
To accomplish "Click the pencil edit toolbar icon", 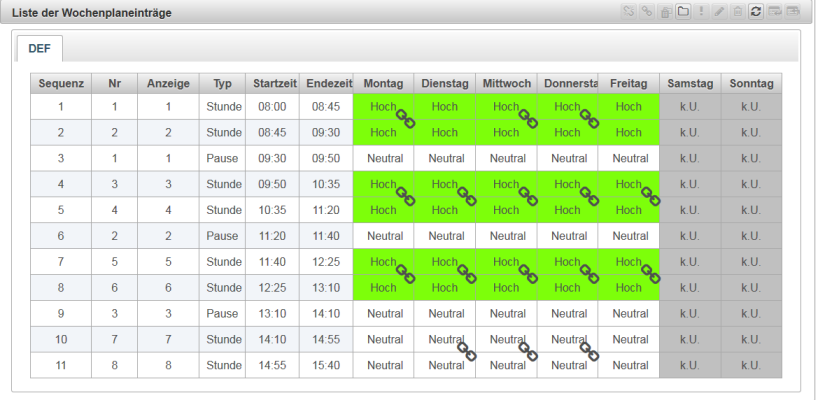I will (720, 11).
